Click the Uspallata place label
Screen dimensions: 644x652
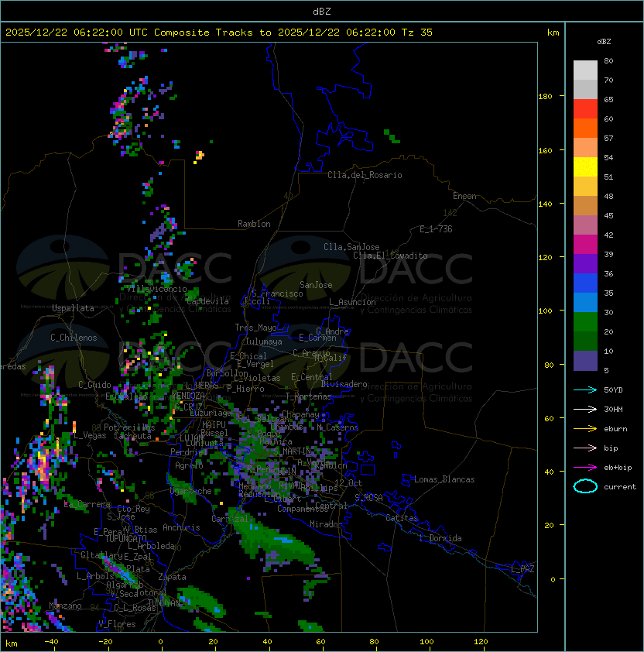(73, 308)
